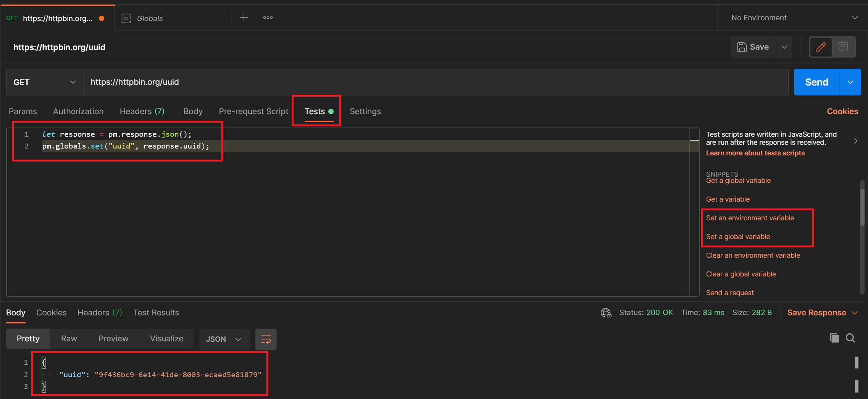Click the plus icon to open new tab

(244, 18)
